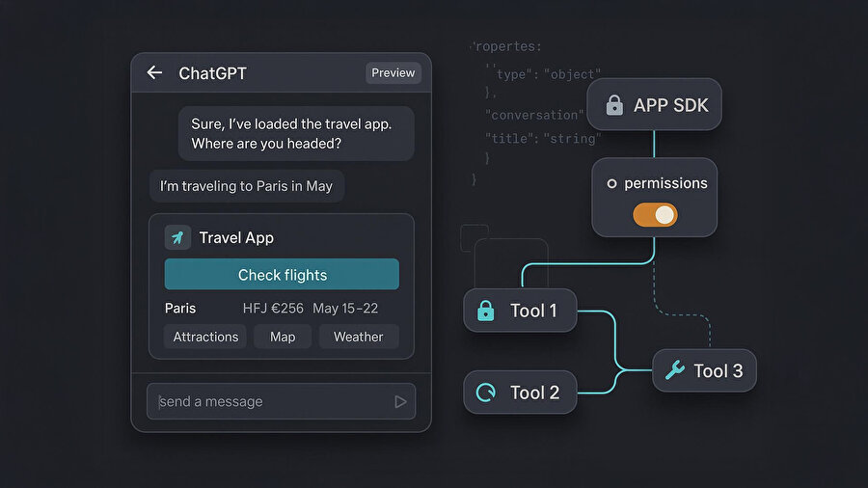
Task: Toggle the orange permissions switch
Action: [655, 215]
